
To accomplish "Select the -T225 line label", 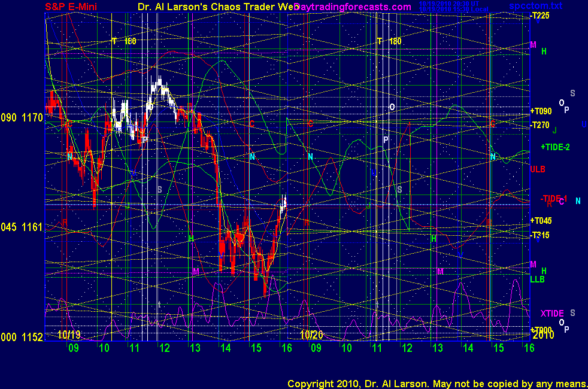I will point(540,16).
